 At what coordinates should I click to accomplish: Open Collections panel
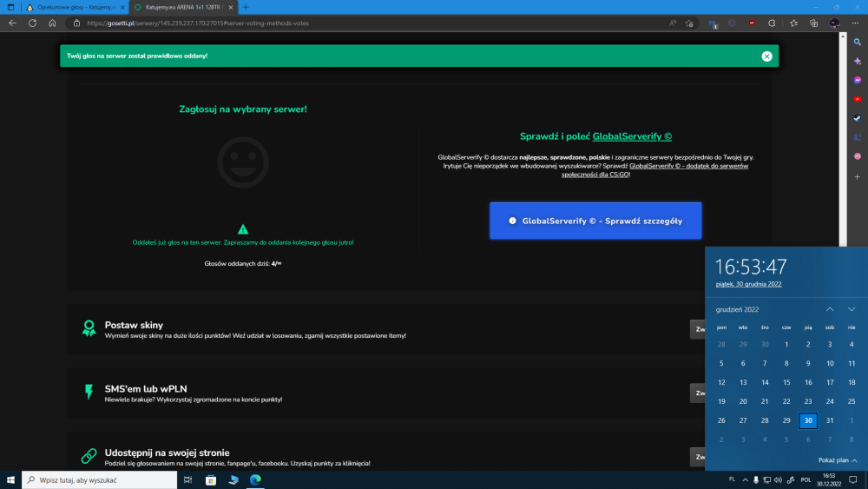tap(814, 23)
